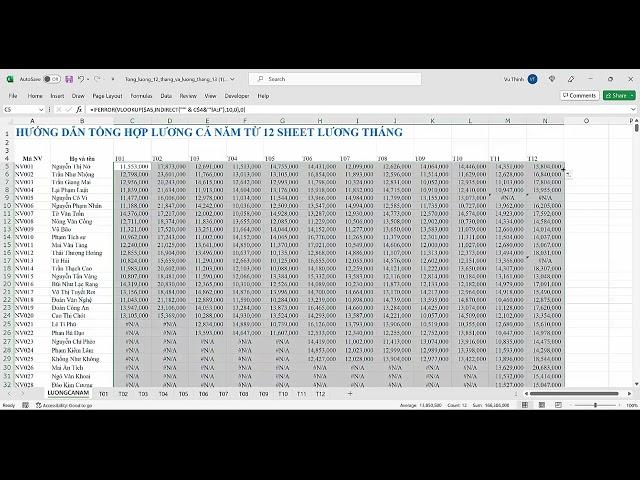Click the horizontal scrollbar thumb
Viewport: 640px width, 480px height.
tap(575, 393)
